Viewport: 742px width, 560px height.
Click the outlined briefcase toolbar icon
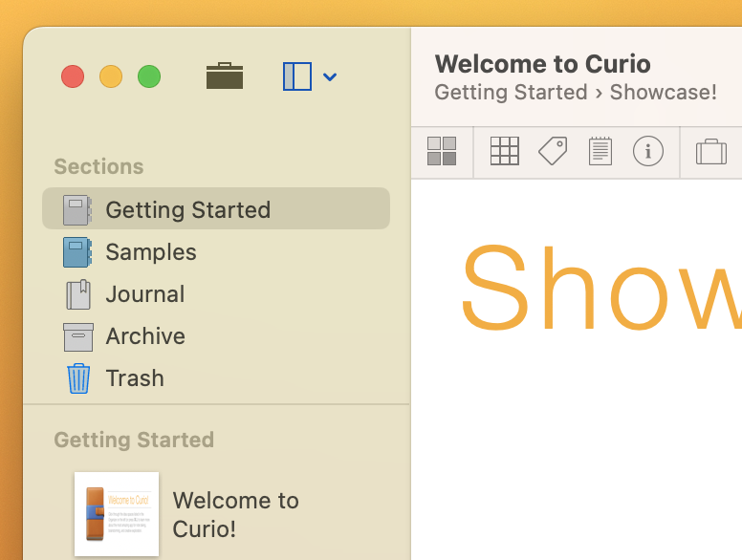tap(711, 151)
